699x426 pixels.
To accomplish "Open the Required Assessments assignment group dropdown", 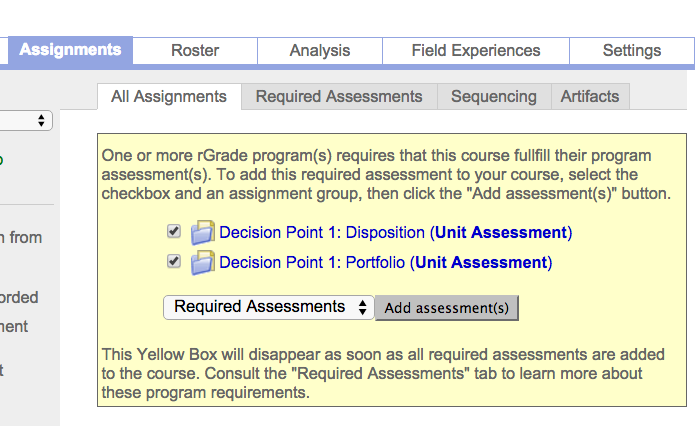I will coord(268,307).
